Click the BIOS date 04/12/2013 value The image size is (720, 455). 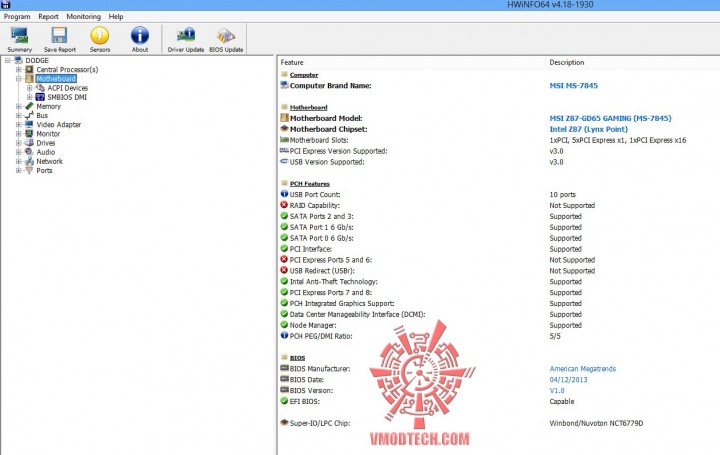568,380
